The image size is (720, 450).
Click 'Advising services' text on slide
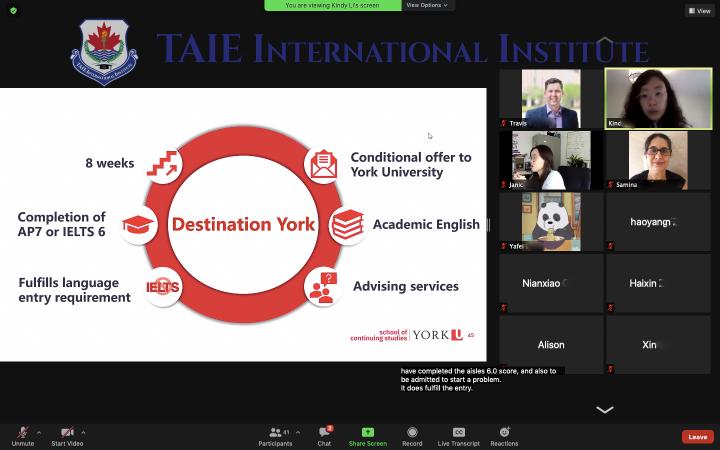(x=406, y=286)
